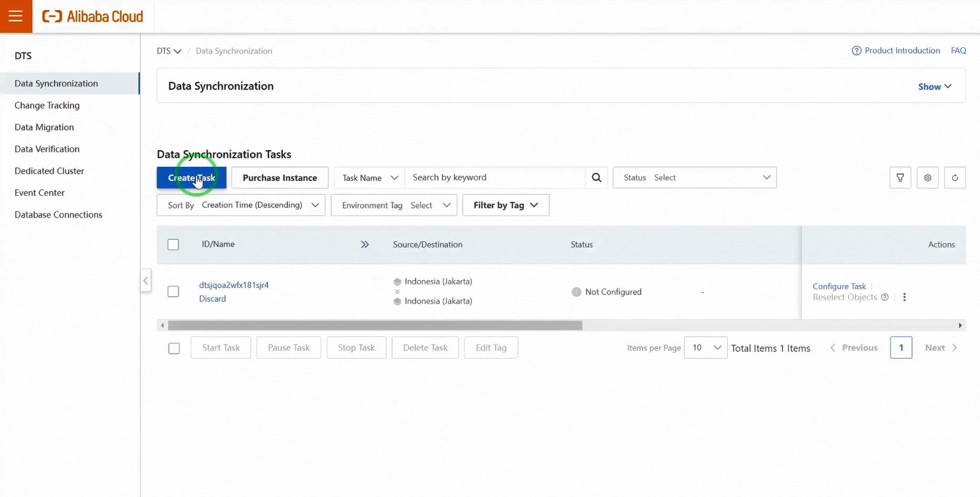The image size is (980, 497).
Task: Click Product Introduction help icon
Action: [x=856, y=51]
